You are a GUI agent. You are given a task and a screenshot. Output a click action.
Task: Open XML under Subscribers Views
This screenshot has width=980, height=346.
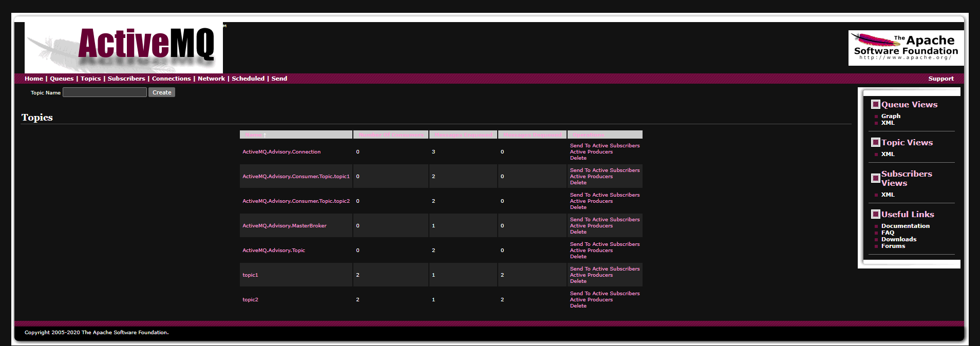pos(888,195)
